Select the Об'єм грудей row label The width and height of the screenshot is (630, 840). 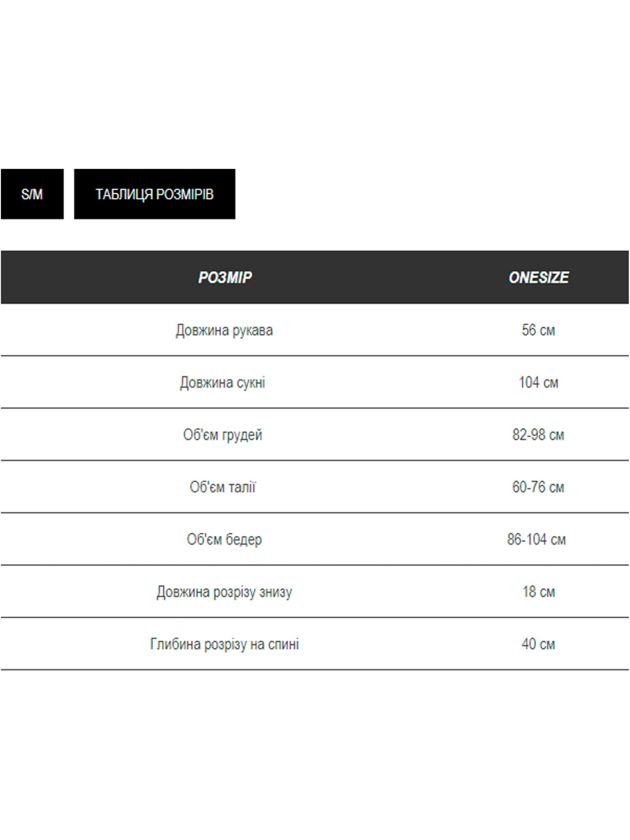click(222, 435)
